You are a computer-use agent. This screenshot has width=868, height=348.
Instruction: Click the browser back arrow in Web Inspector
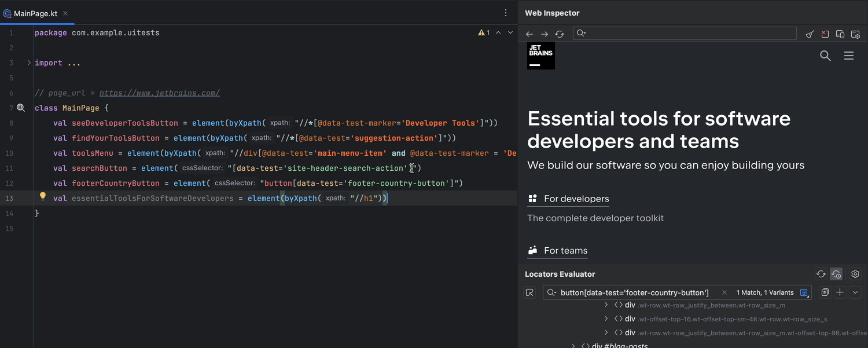(529, 34)
